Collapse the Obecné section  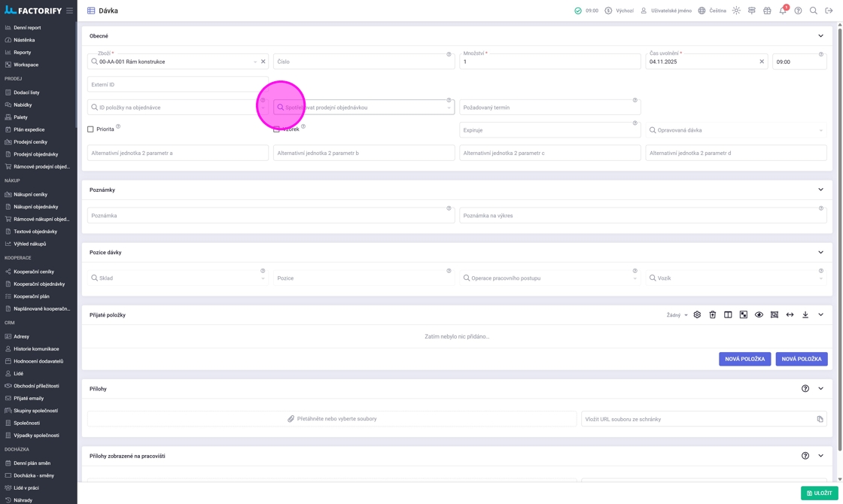click(820, 36)
